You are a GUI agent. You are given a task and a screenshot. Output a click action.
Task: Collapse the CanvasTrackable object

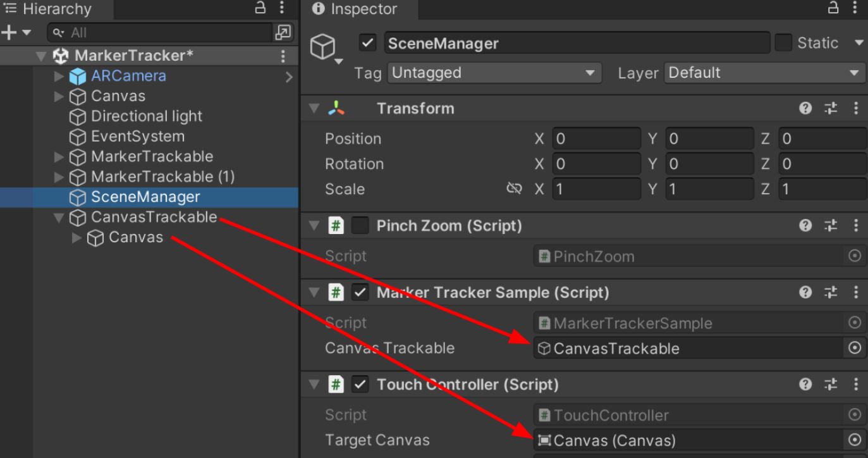pyautogui.click(x=59, y=218)
